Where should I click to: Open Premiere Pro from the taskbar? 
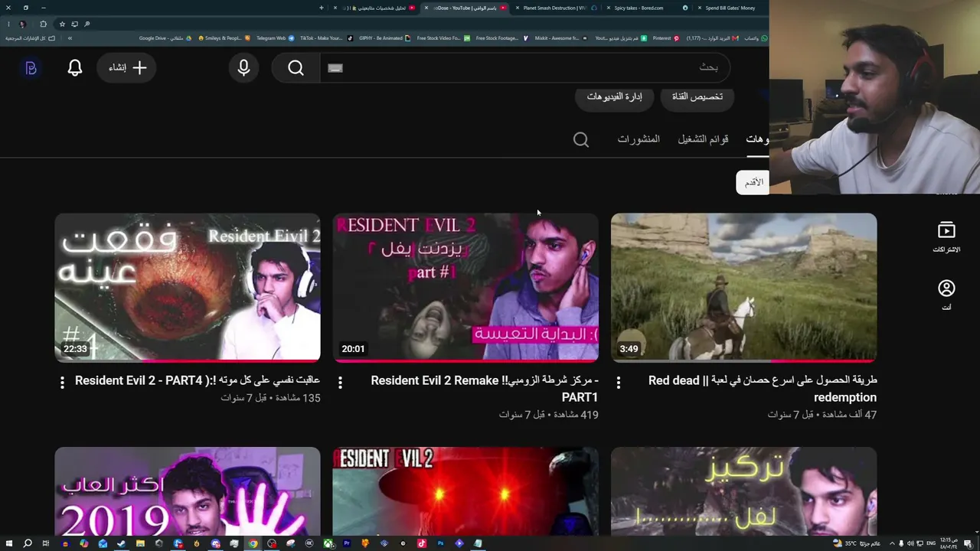coord(347,543)
